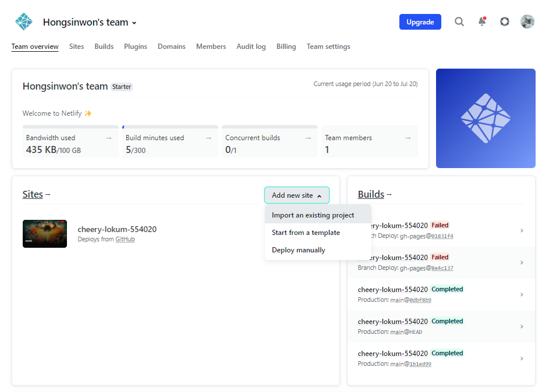Open chevron for main@0dbf8b9 completed build
The width and height of the screenshot is (542, 392).
[x=522, y=295]
